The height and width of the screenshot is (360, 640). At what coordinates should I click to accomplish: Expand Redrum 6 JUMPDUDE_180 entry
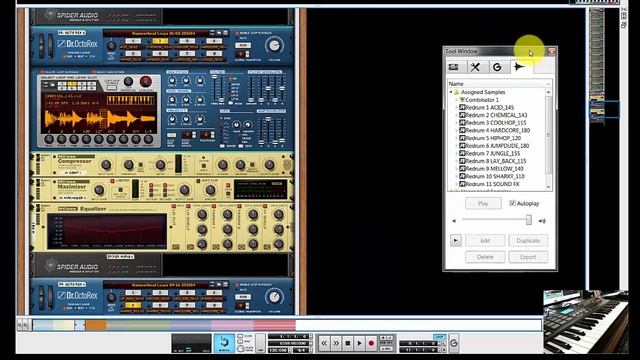click(456, 146)
